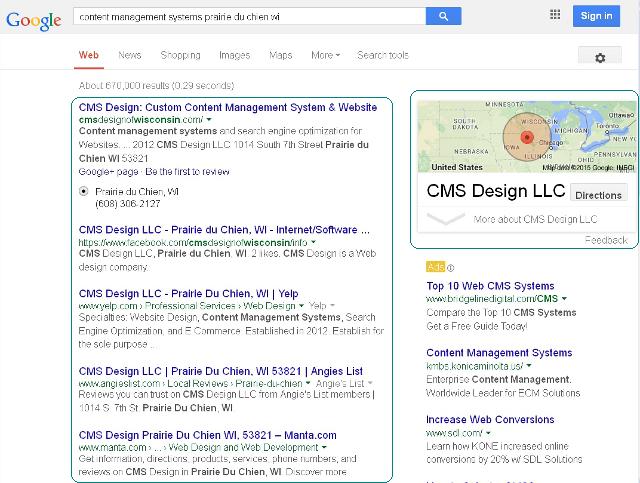
Task: Open dropdown arrow after yelp.com Web Design URL
Action: point(301,305)
